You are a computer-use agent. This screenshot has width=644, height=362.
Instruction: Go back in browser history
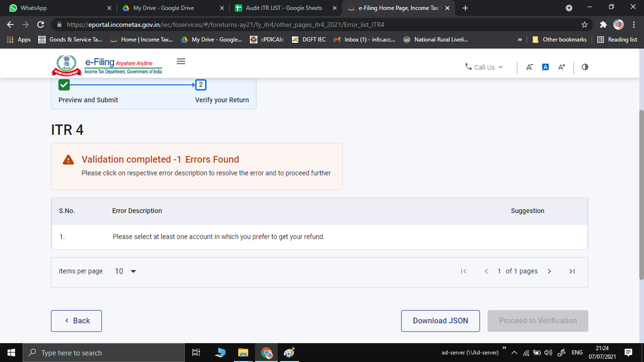(11, 25)
